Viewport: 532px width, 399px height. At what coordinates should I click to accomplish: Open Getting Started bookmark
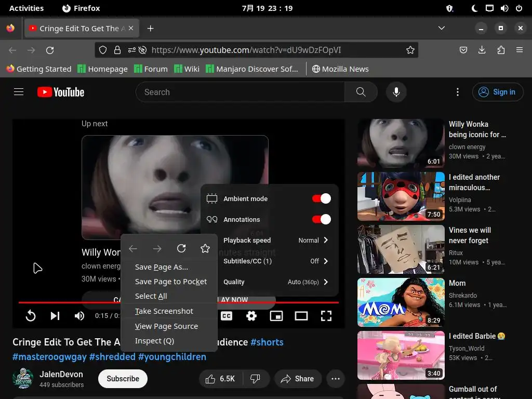click(39, 69)
